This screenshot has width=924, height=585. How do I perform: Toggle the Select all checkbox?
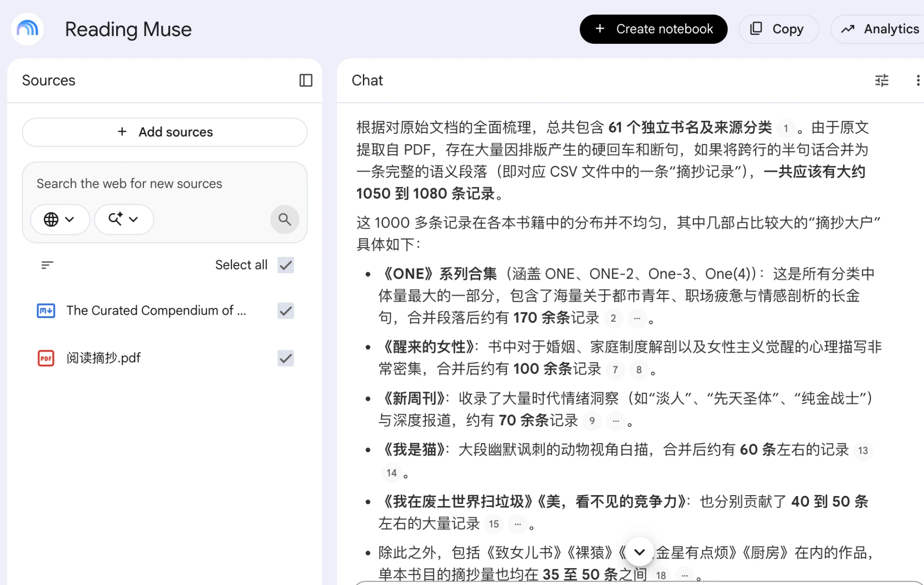[x=286, y=265]
